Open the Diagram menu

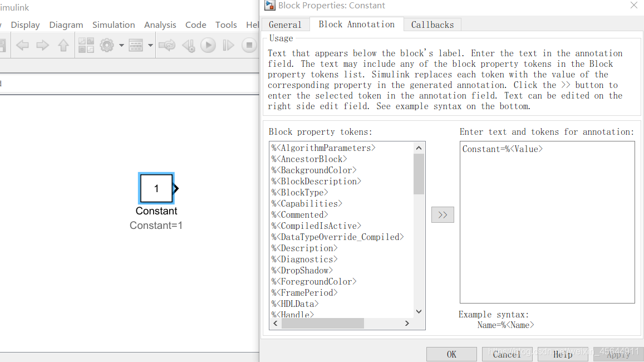[66, 25]
